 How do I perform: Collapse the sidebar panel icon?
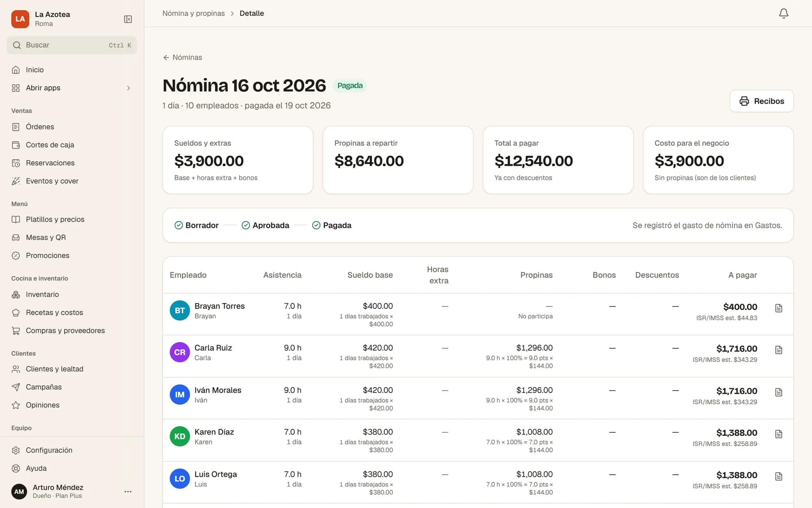(128, 19)
